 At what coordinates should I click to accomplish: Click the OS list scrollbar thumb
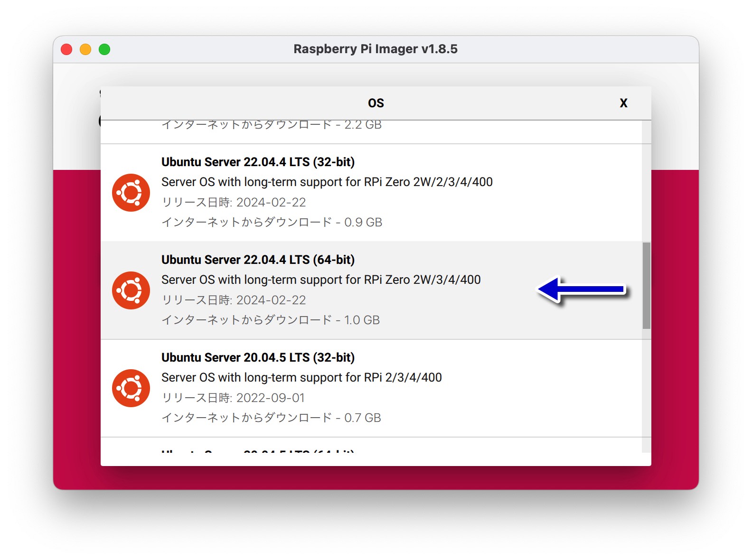[x=647, y=286]
